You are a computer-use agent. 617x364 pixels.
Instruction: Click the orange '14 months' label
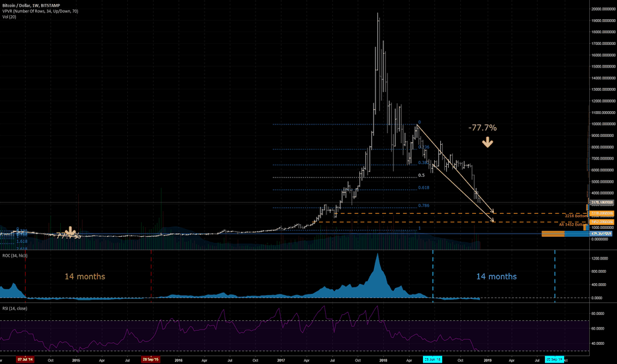[x=85, y=277]
